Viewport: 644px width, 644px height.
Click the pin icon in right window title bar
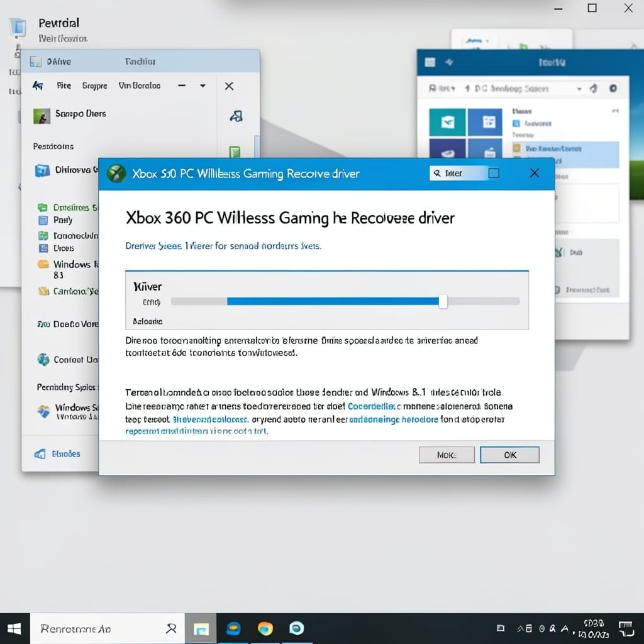[x=449, y=62]
